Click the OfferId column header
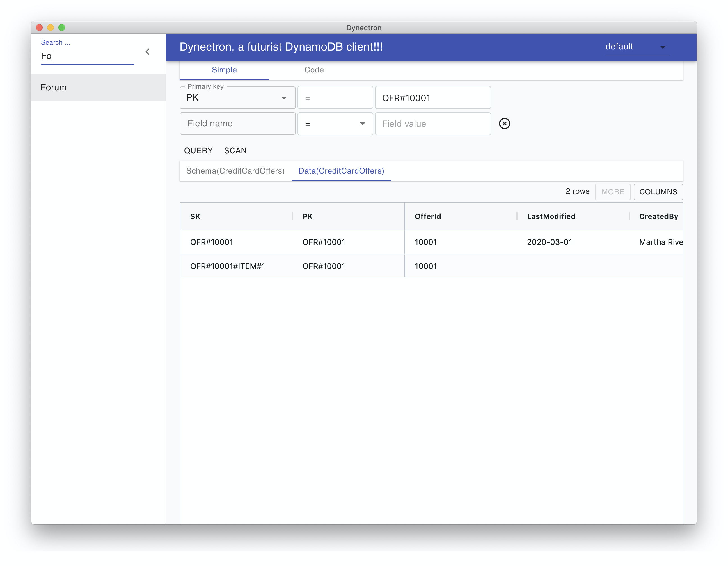The image size is (728, 566). [428, 216]
